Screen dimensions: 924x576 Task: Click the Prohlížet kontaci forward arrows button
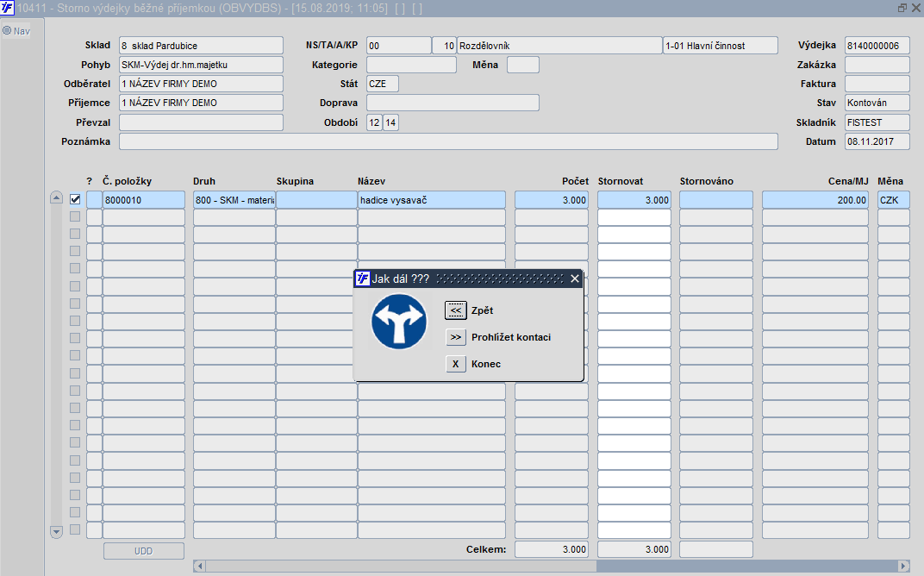(455, 337)
